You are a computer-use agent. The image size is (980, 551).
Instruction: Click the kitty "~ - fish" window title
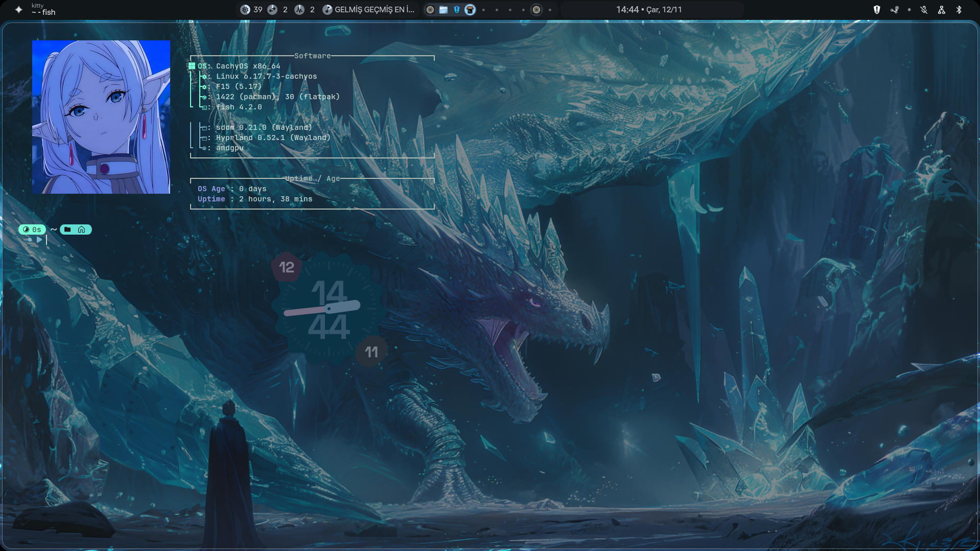click(x=43, y=12)
